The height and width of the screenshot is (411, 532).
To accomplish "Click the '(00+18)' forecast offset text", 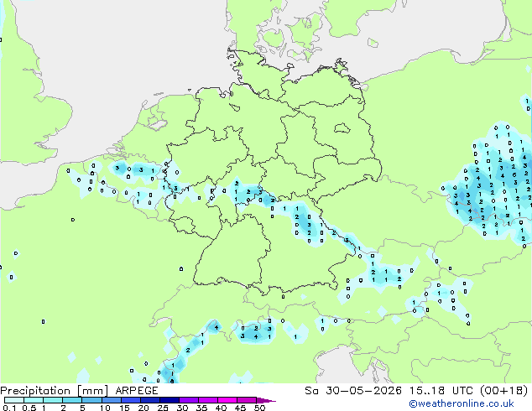I will pos(504,391).
